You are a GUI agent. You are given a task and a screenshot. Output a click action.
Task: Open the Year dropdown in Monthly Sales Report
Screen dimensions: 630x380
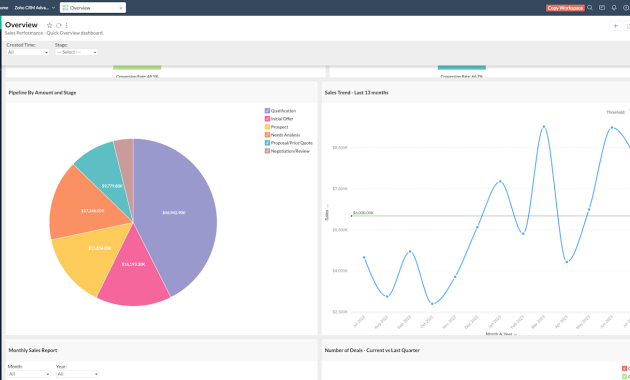pos(78,374)
